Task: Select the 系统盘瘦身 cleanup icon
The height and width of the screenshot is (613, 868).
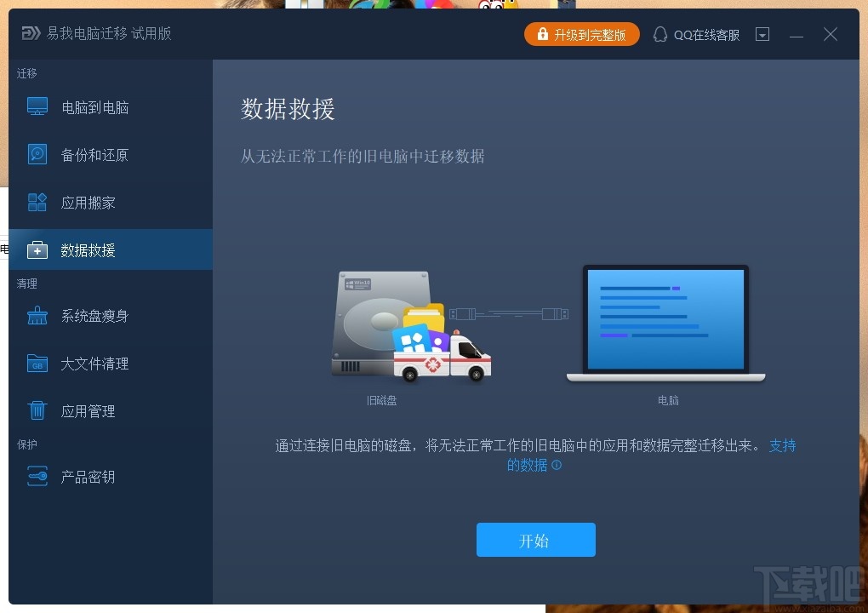Action: click(37, 315)
